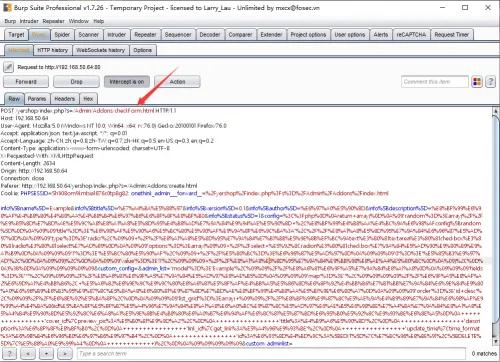This screenshot has height=362, width=500.
Task: Switch to the Params request view
Action: coord(37,99)
